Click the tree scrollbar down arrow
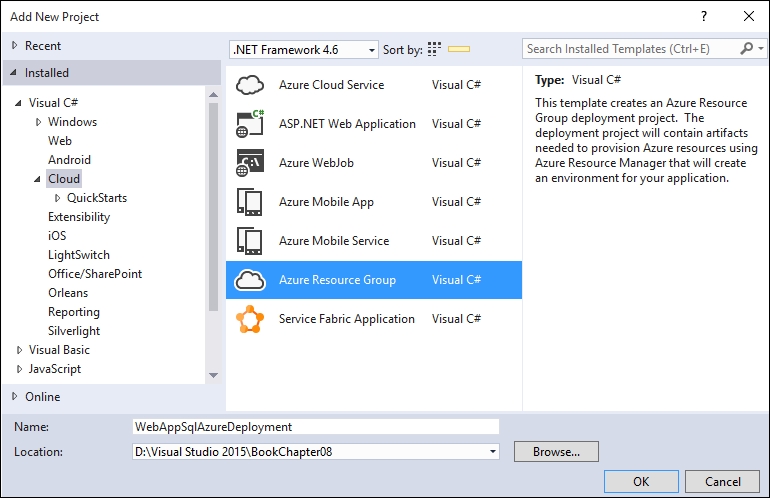Screen dimensions: 770x498 pos(213,375)
